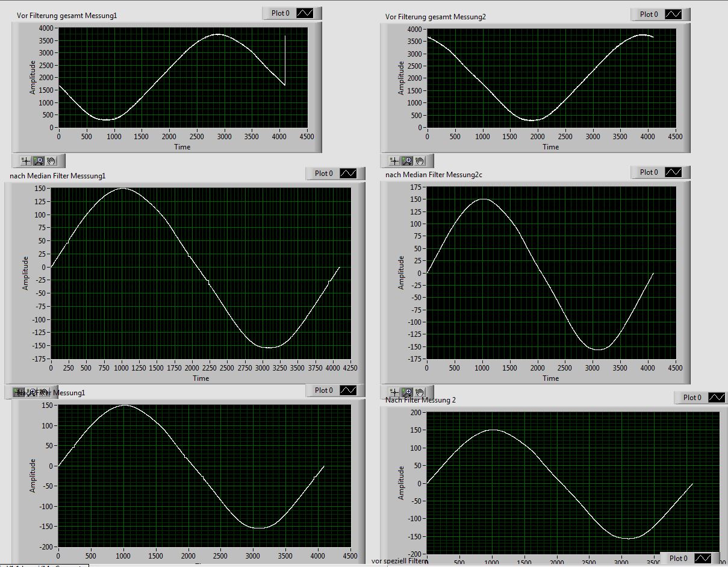Click Time axis label of Vor Filterung gesamt Messung1 graph

pos(182,147)
